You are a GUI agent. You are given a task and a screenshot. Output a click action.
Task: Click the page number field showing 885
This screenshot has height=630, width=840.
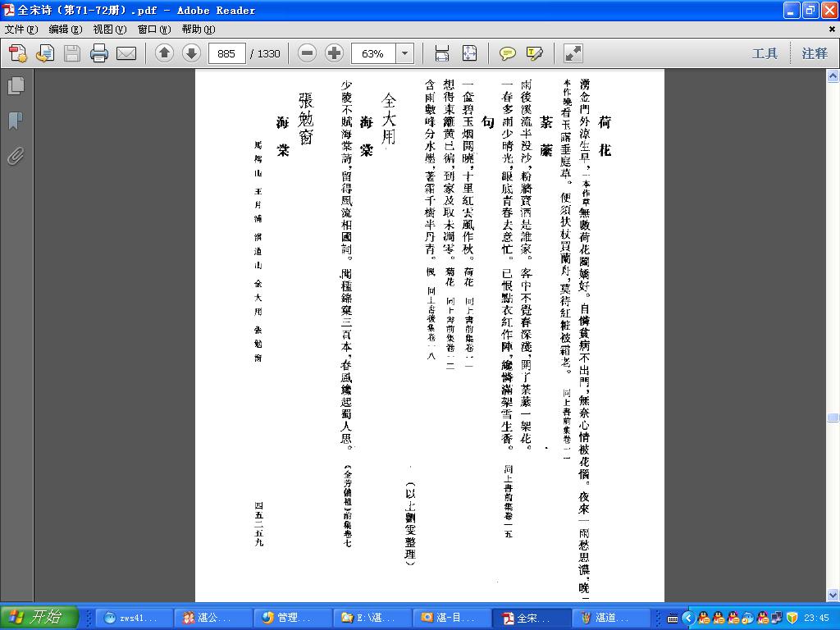(x=226, y=53)
